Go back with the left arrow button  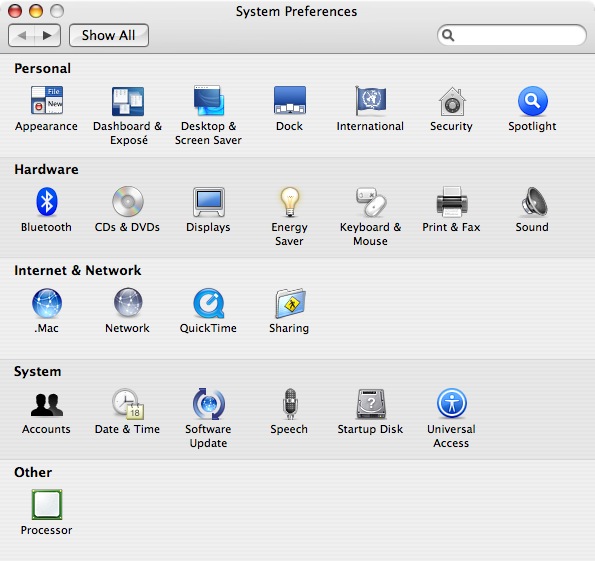(x=22, y=35)
